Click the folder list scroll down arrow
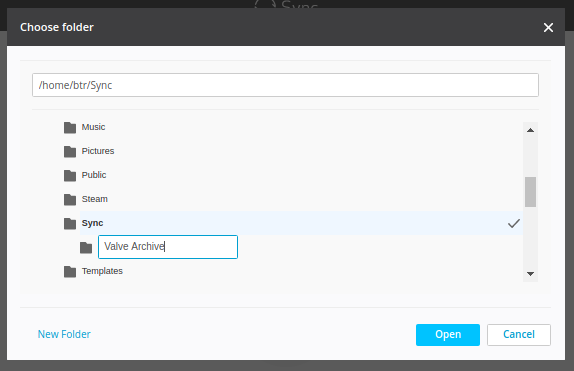The image size is (574, 371). tap(530, 274)
